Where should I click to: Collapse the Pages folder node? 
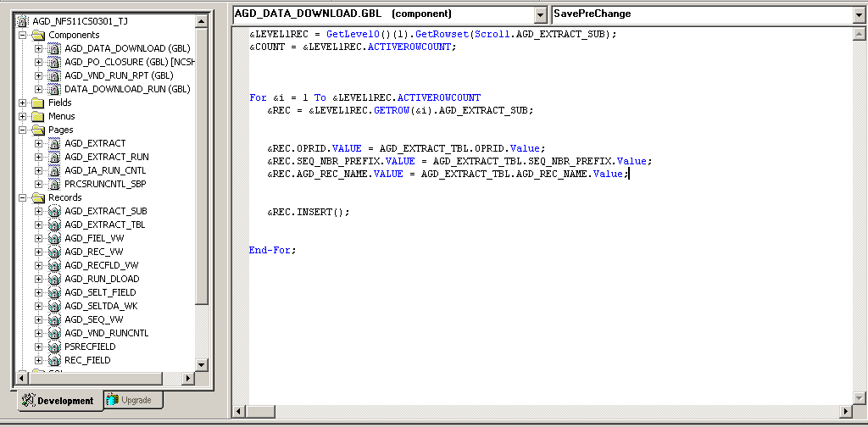click(23, 130)
